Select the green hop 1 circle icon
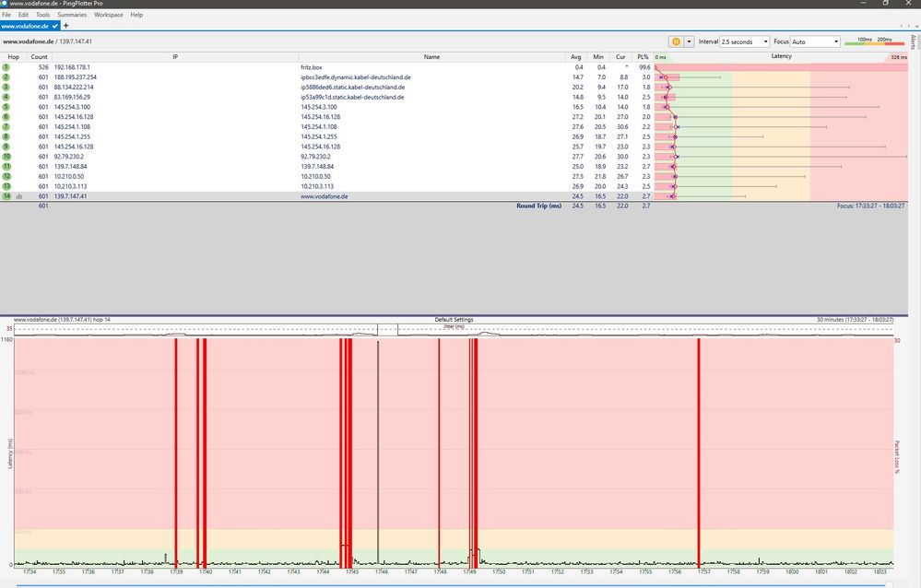This screenshot has height=588, width=921. (x=6, y=67)
